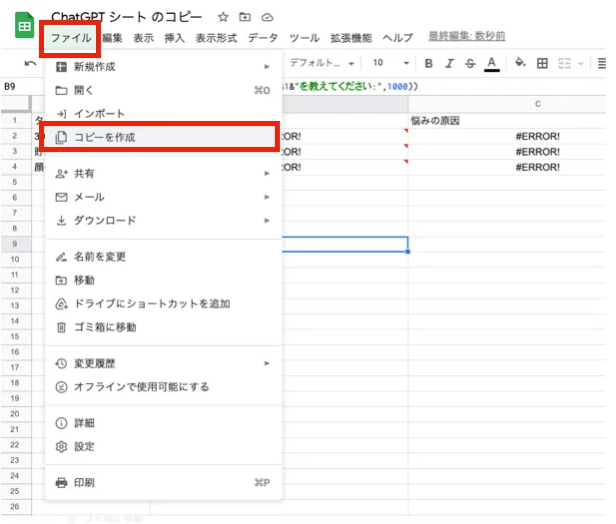
Task: Click the document title text
Action: coord(126,17)
